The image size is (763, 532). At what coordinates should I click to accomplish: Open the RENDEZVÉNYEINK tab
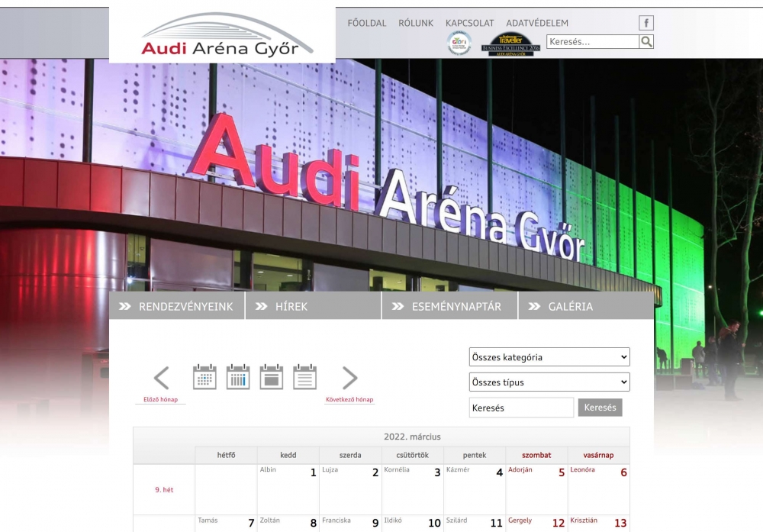coord(177,306)
